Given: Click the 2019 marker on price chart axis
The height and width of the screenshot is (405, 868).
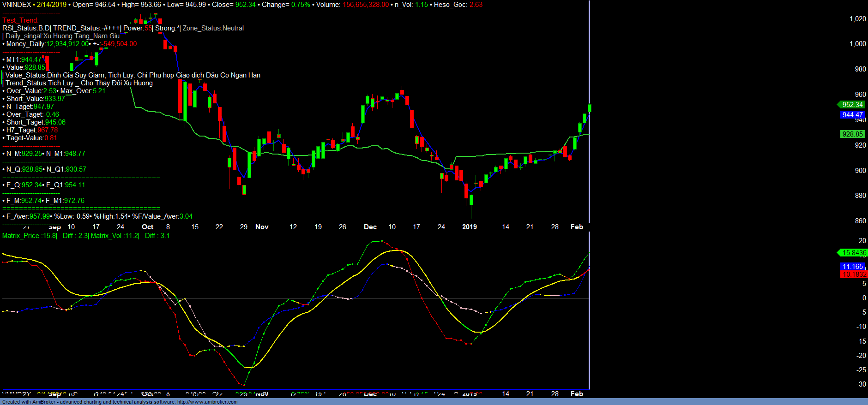Looking at the screenshot, I should coord(470,227).
